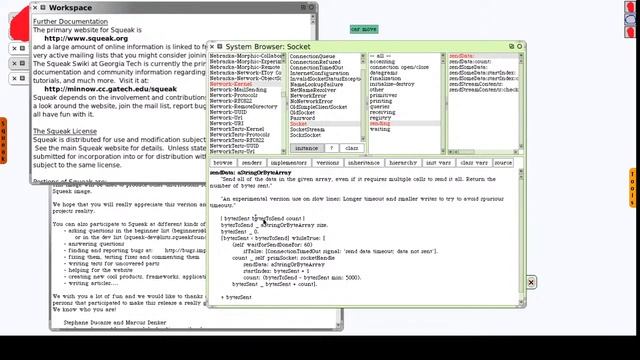The image size is (640, 360).
Task: Select the sendData:count: method
Action: tap(483, 62)
